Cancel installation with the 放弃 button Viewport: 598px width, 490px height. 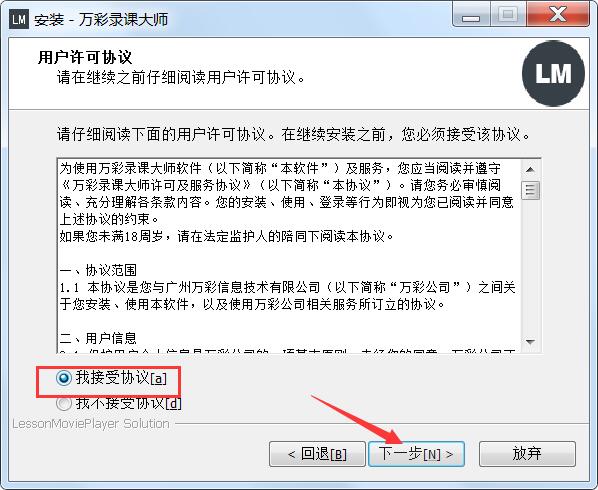(527, 454)
